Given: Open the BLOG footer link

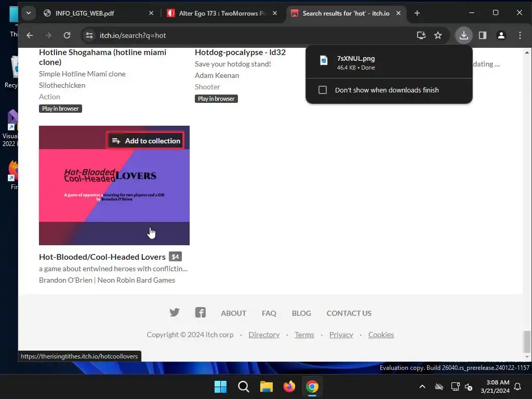Looking at the screenshot, I should (x=301, y=313).
